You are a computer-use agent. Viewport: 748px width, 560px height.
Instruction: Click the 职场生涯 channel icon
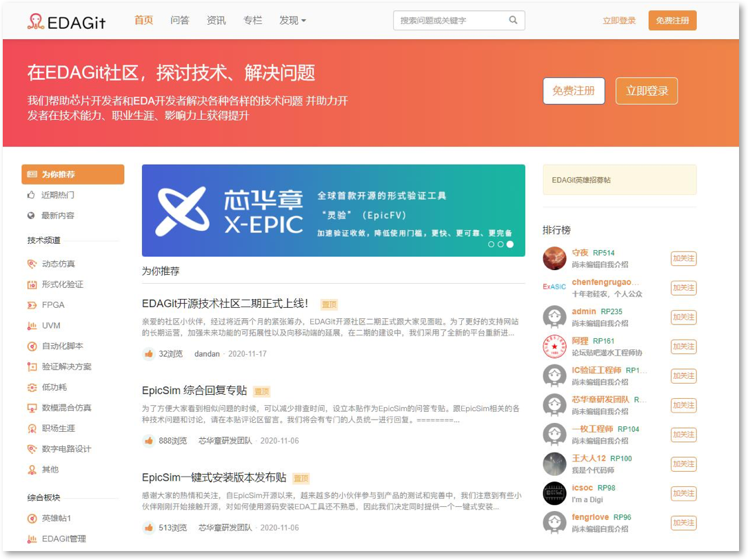coord(32,428)
